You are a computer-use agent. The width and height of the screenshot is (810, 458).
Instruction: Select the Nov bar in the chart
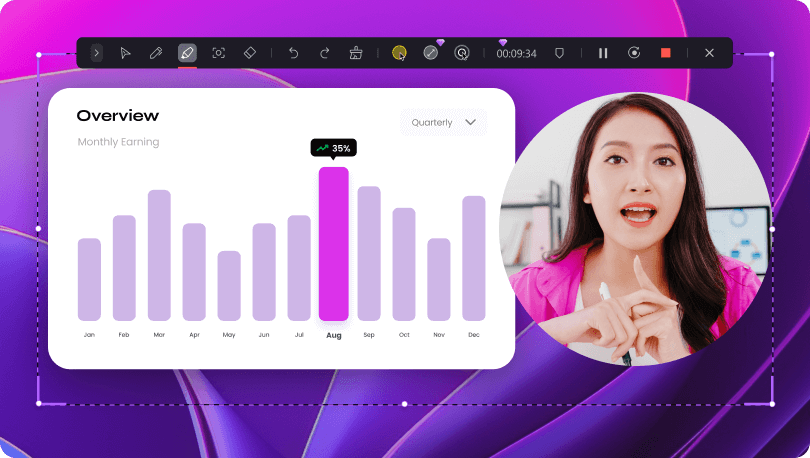click(439, 279)
